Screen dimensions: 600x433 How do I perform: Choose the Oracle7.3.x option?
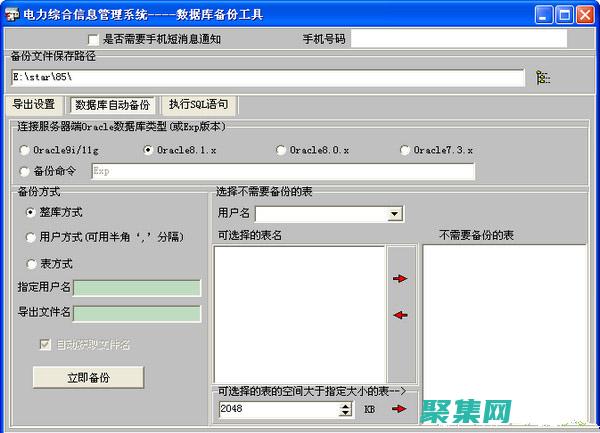pos(405,150)
